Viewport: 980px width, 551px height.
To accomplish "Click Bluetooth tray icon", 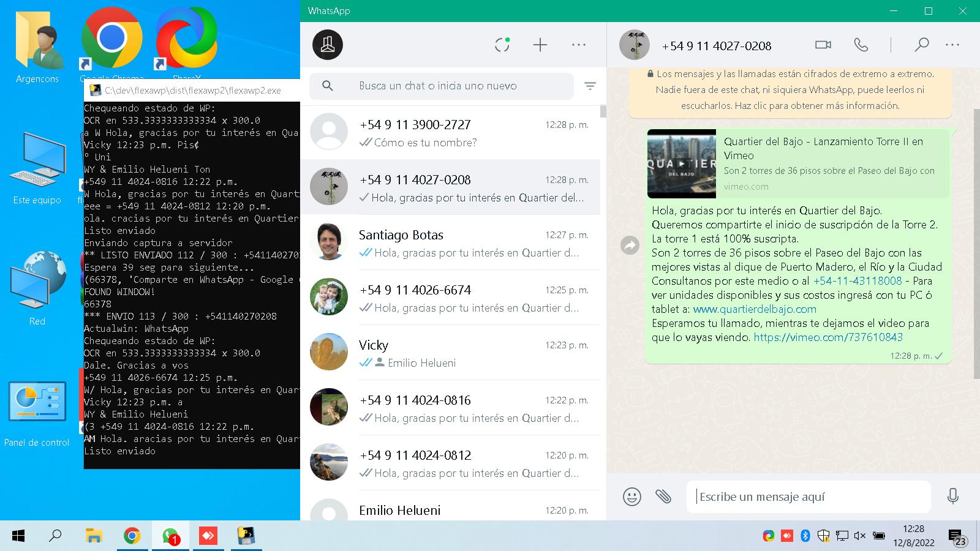I will pos(805,536).
